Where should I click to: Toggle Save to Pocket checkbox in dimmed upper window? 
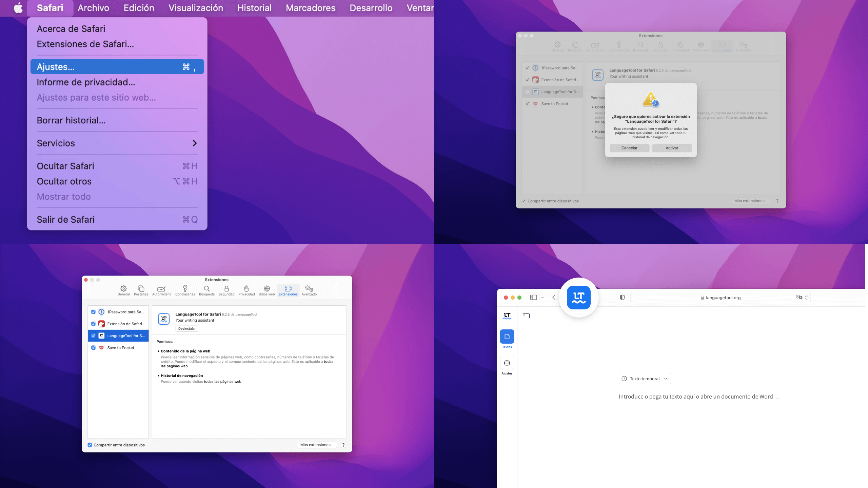tap(527, 103)
